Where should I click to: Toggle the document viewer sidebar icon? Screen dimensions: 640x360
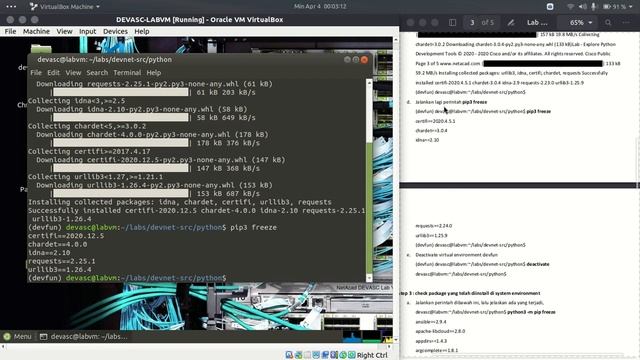(452, 22)
